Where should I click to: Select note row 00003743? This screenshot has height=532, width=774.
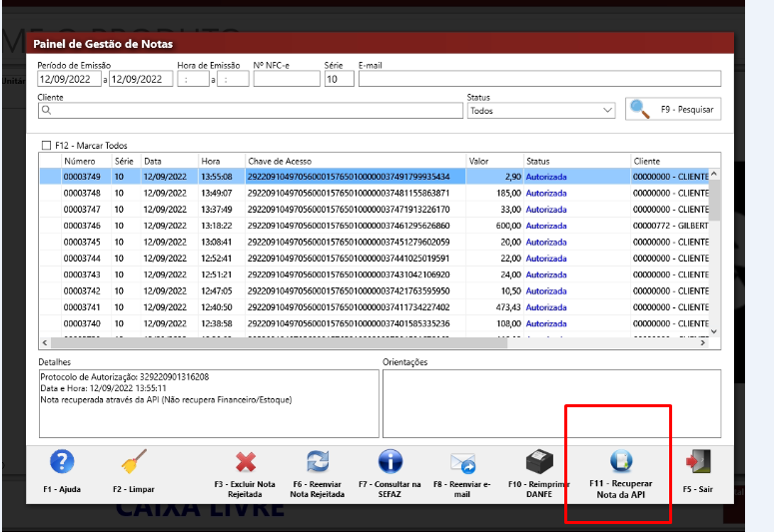pos(375,274)
